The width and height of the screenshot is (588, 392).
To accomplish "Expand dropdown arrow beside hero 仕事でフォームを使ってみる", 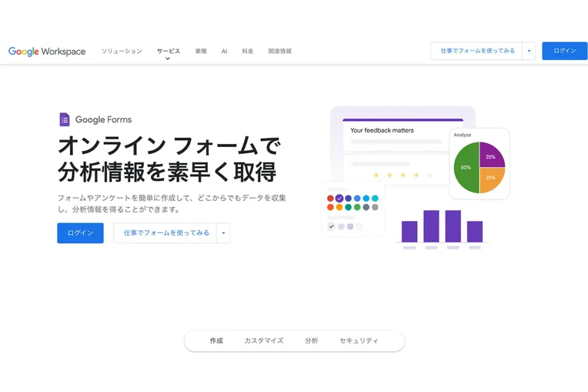I will tap(223, 233).
